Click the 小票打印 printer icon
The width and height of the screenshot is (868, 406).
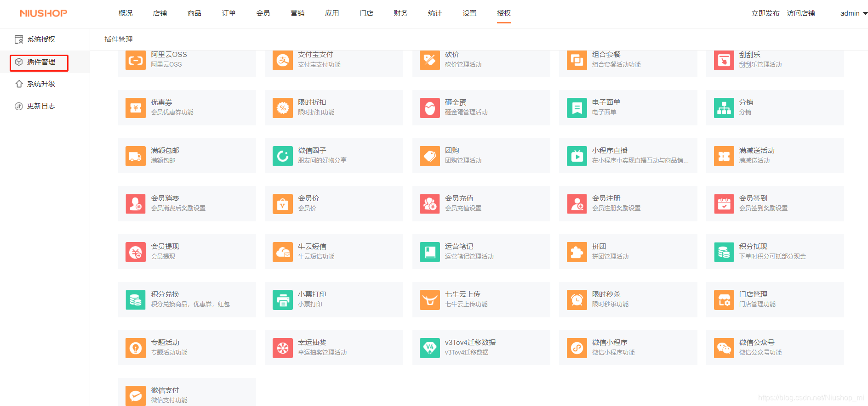pos(283,300)
